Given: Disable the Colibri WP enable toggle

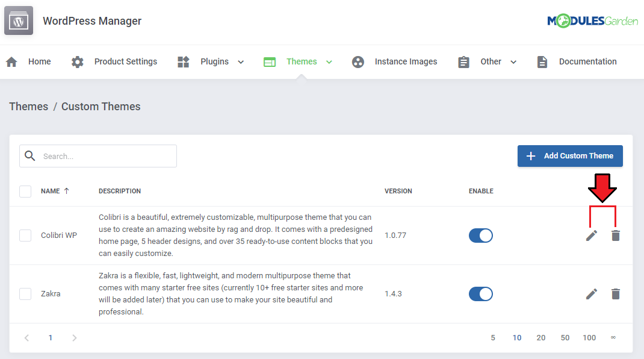Looking at the screenshot, I should pos(480,236).
